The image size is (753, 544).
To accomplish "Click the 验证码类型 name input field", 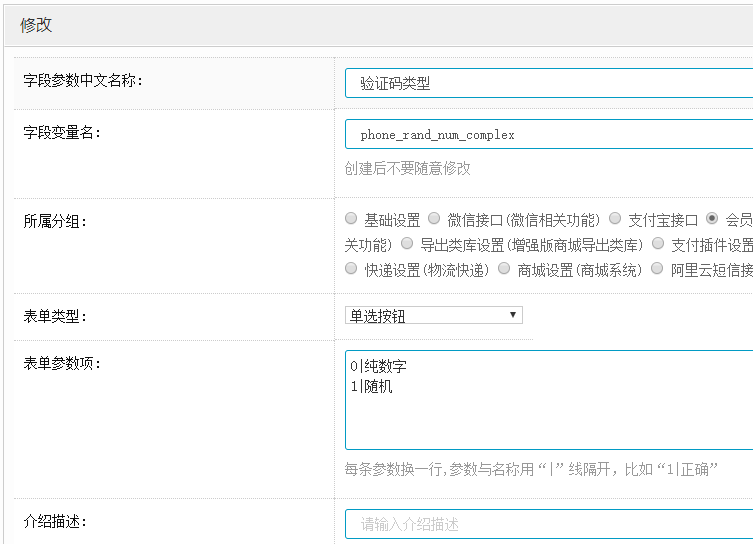I will point(548,84).
